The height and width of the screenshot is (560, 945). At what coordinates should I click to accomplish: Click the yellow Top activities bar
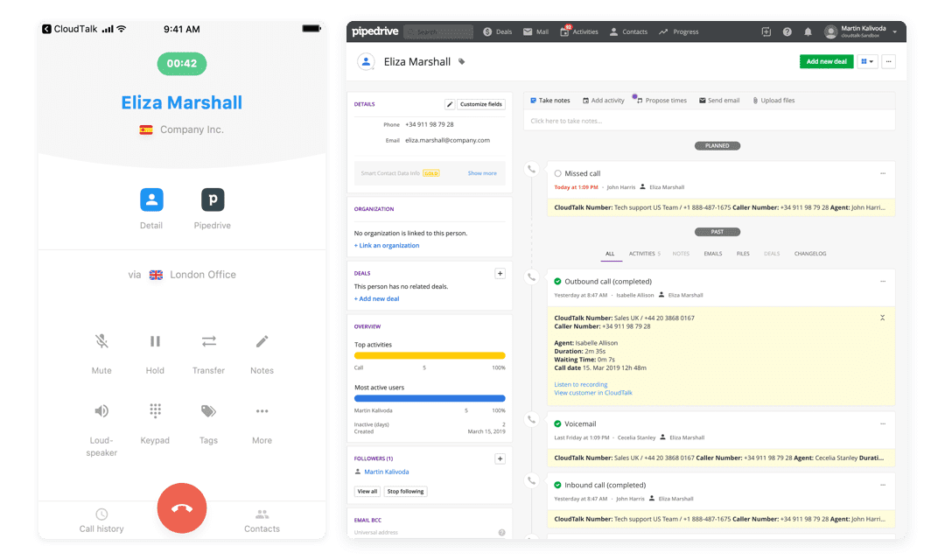coord(430,355)
